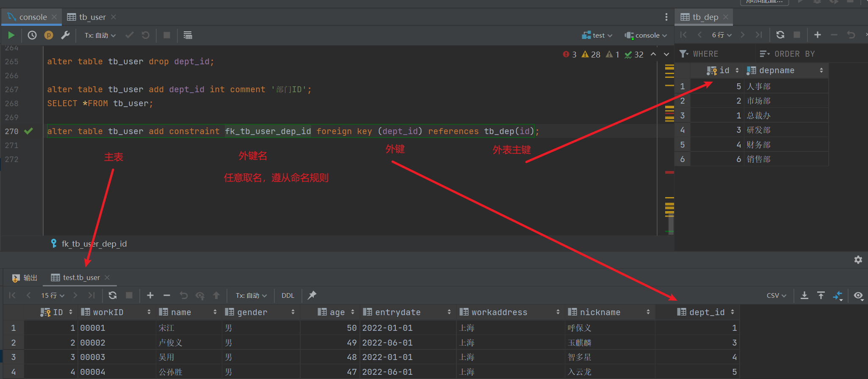Go to first page in tb_dep panel
The height and width of the screenshot is (379, 868).
[x=683, y=35]
